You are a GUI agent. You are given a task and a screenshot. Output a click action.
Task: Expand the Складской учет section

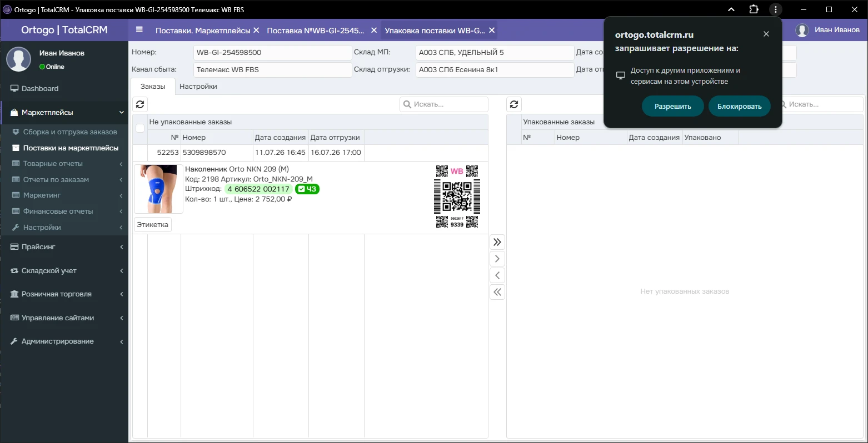[x=121, y=271]
